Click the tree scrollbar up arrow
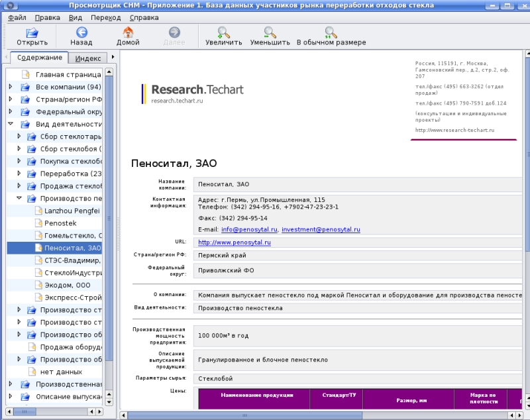 pyautogui.click(x=109, y=72)
